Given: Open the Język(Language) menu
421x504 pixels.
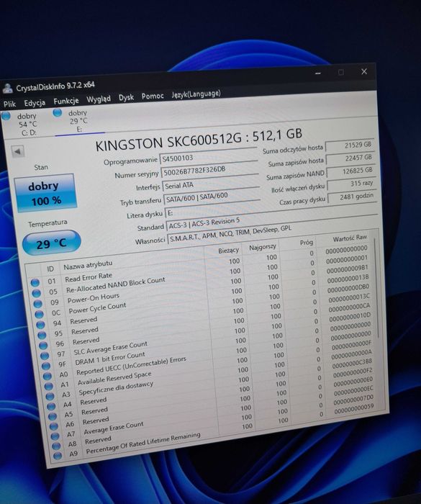Looking at the screenshot, I should [196, 94].
